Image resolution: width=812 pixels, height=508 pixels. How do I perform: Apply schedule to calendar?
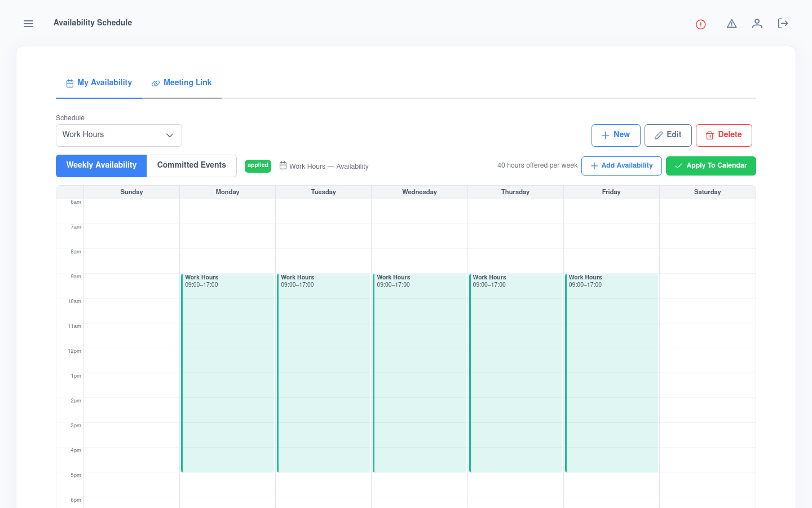(711, 166)
